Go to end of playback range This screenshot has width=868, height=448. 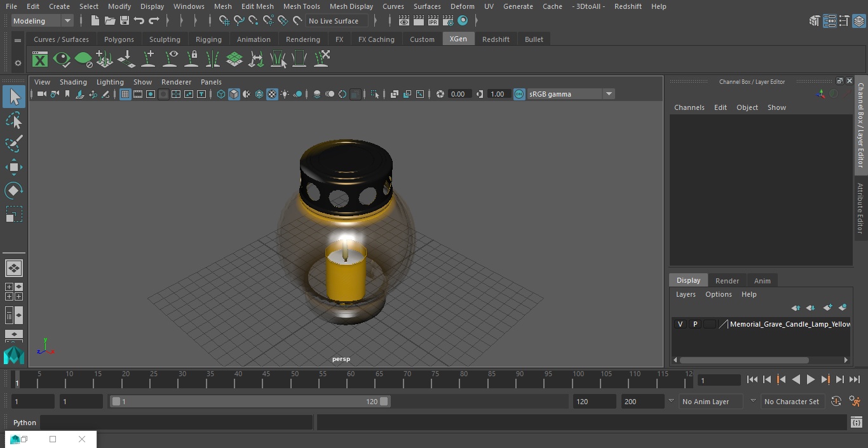pyautogui.click(x=855, y=379)
